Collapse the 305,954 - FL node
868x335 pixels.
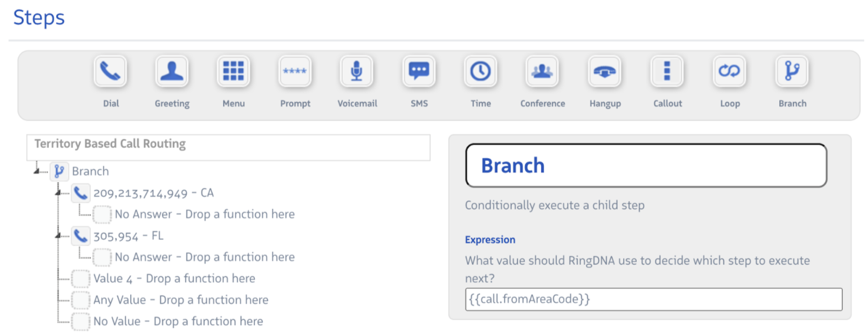click(x=58, y=236)
